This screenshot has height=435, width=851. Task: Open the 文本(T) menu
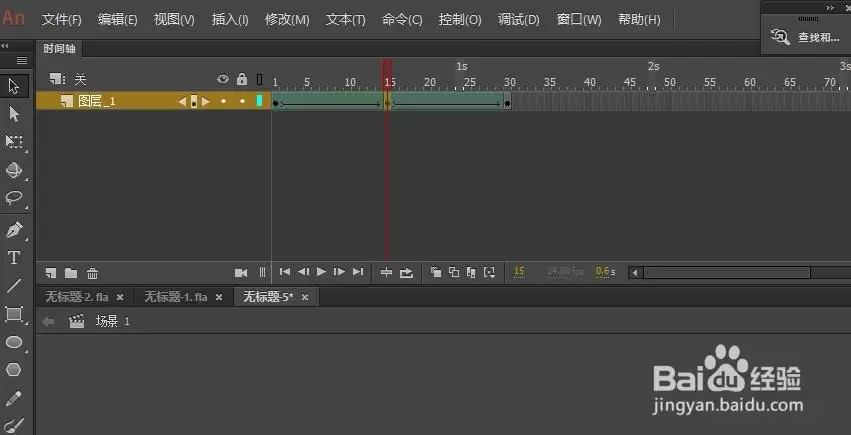tap(346, 20)
